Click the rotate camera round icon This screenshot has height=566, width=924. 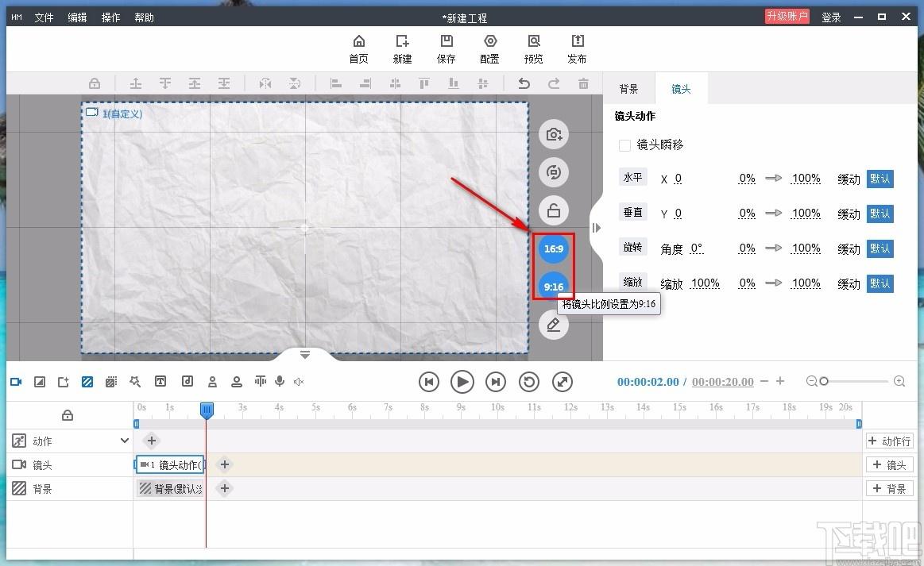coord(554,172)
